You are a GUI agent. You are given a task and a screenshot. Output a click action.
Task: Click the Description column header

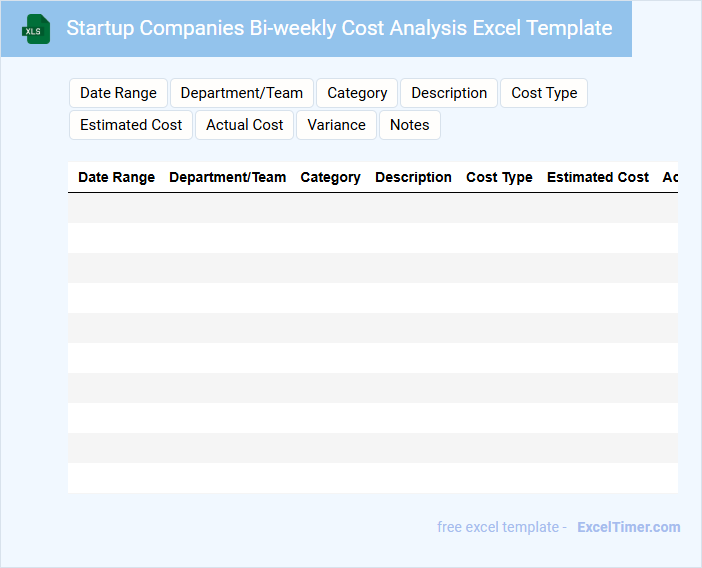tap(413, 177)
